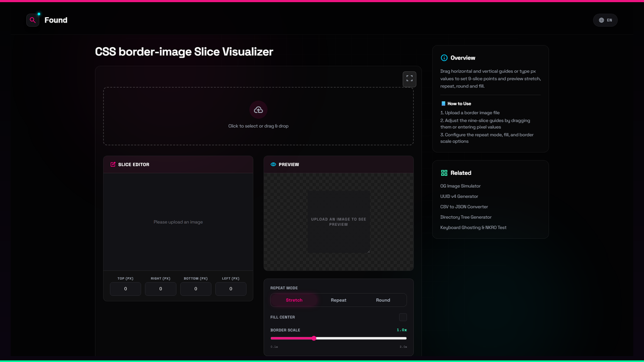Click 'Click to select or drag & drop' text

[259, 126]
